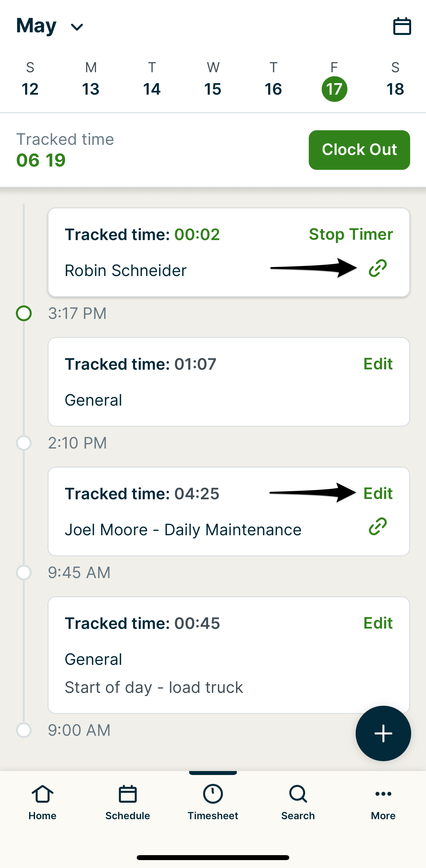Go to the Home tab
This screenshot has width=426, height=868.
point(43,802)
